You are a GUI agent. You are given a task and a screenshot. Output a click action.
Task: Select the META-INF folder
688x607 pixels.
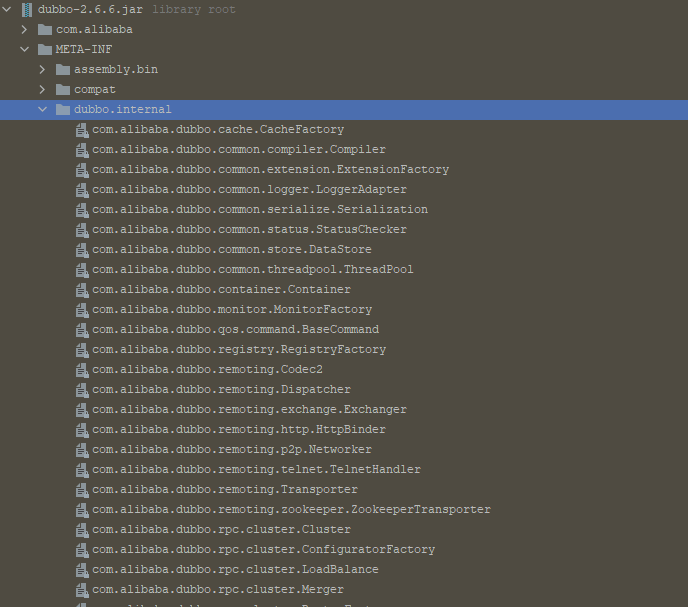tap(83, 49)
